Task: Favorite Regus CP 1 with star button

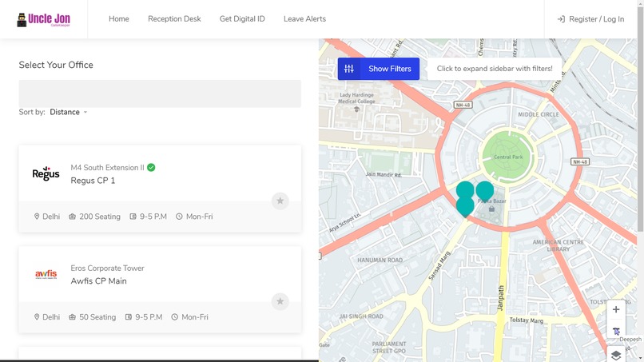Action: (280, 201)
